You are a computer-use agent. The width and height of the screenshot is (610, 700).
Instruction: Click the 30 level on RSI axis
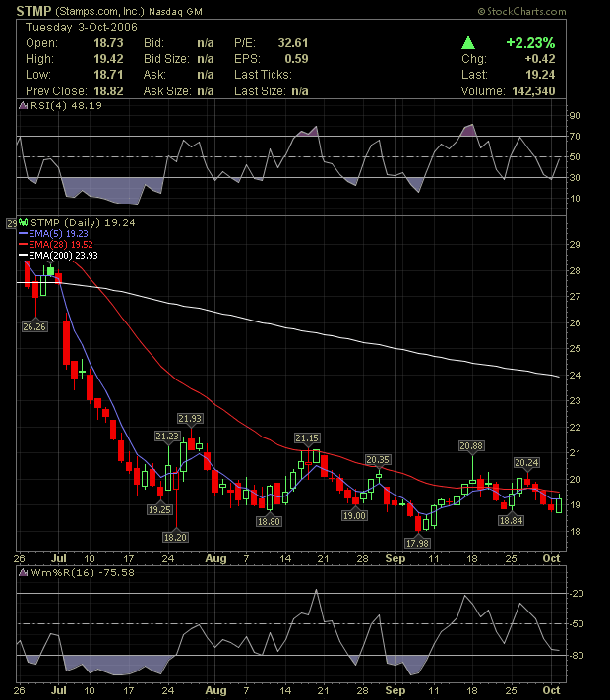tap(576, 177)
